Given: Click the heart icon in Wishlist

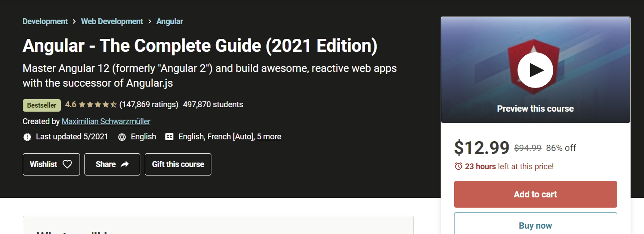Looking at the screenshot, I should [x=67, y=164].
